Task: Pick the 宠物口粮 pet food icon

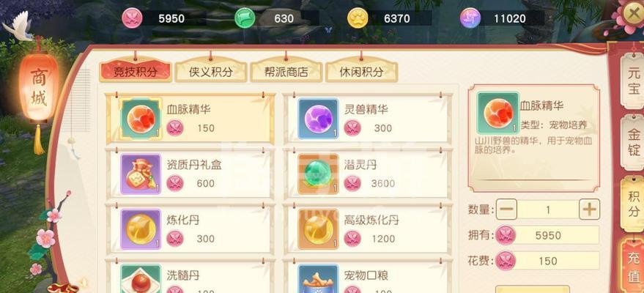Action: [318, 278]
